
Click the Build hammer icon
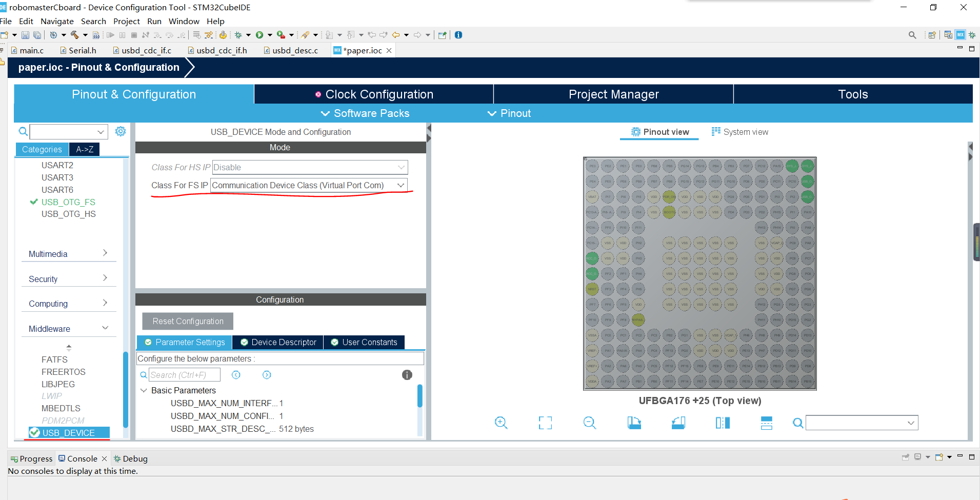coord(75,35)
